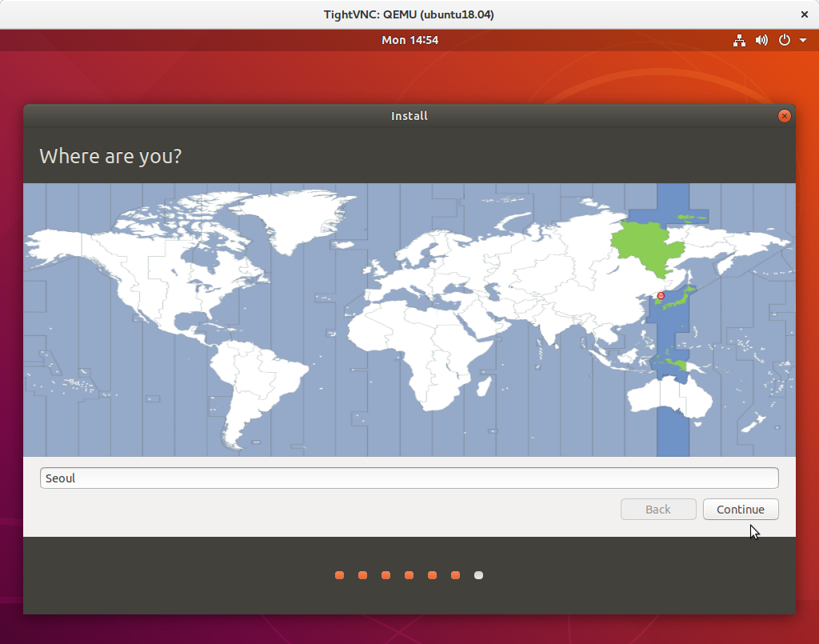
Task: Click the green highlighted region in Russia
Action: click(x=648, y=246)
